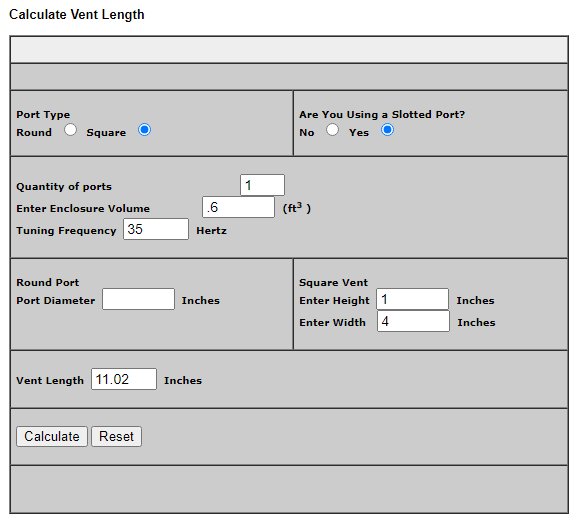Focus the Square Vent height field
Viewport: 580px width, 525px height.
412,299
